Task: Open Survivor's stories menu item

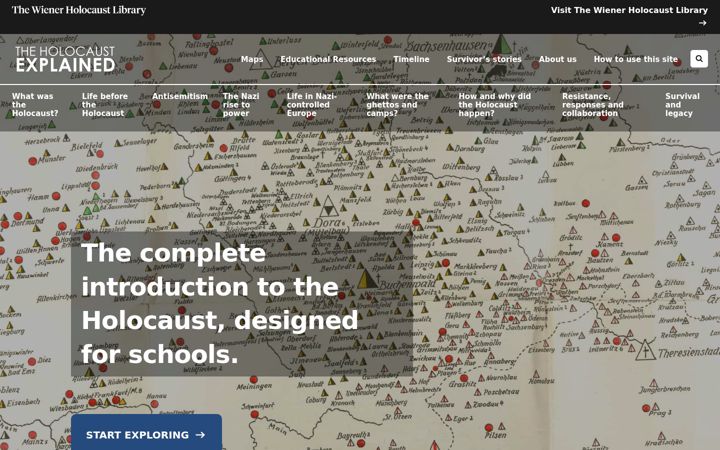Action: tap(484, 59)
